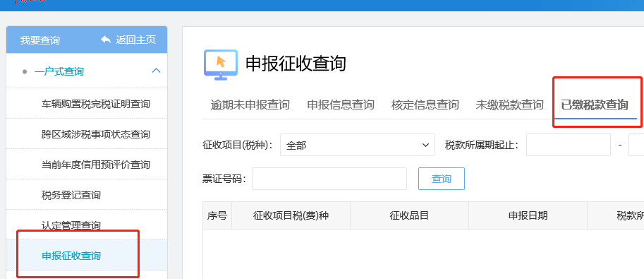Click the 申报日期 column header
The width and height of the screenshot is (644, 279).
(528, 215)
